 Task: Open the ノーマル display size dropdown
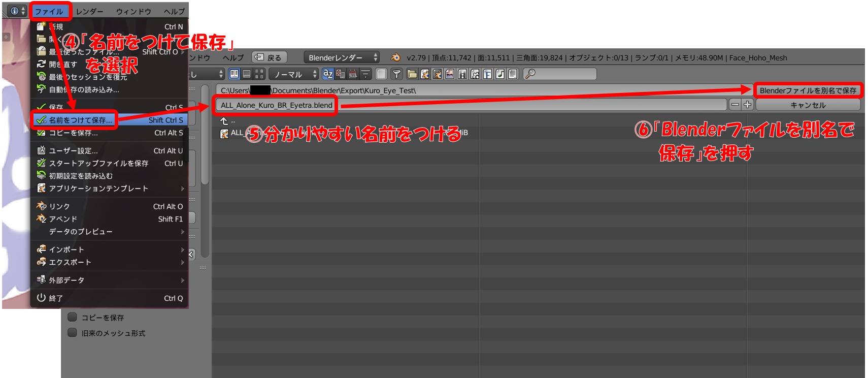click(x=293, y=74)
